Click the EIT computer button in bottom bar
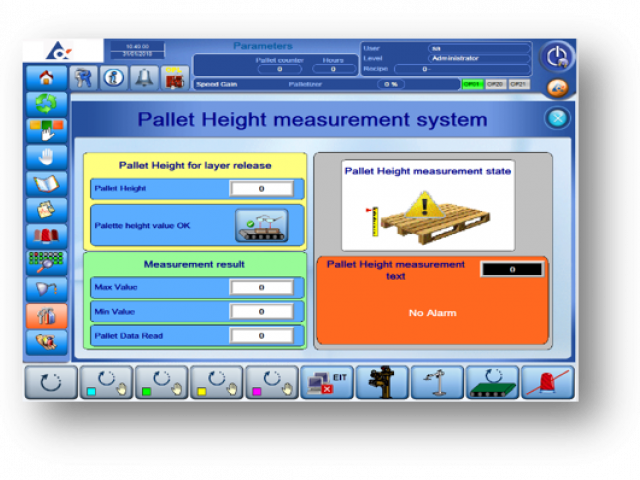 coord(326,383)
